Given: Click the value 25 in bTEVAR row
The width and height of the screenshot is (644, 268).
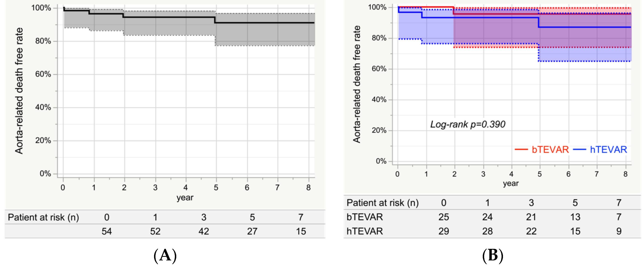Looking at the screenshot, I should [444, 217].
